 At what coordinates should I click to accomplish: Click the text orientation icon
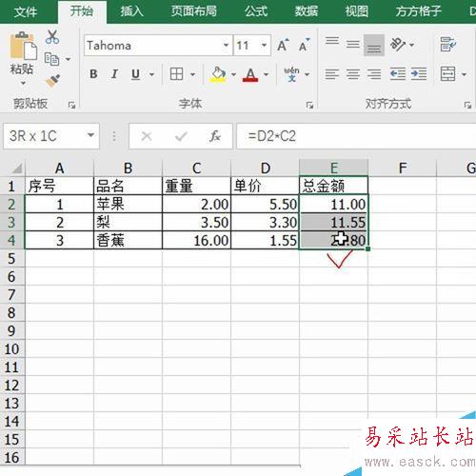tap(398, 45)
